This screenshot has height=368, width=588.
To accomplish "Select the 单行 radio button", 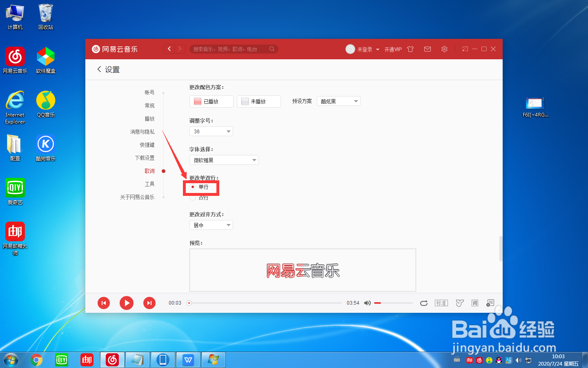I will (x=192, y=186).
